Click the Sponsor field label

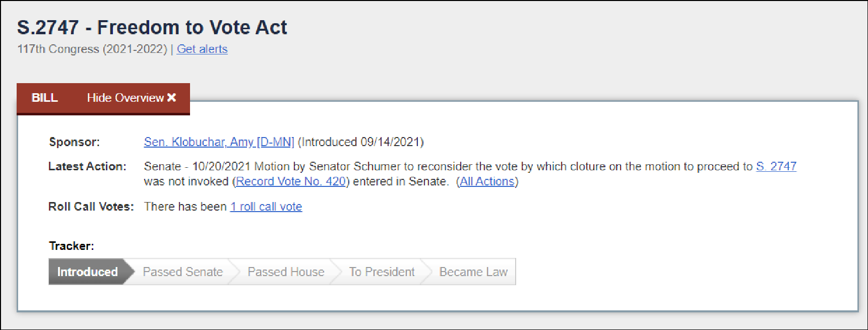(x=74, y=142)
